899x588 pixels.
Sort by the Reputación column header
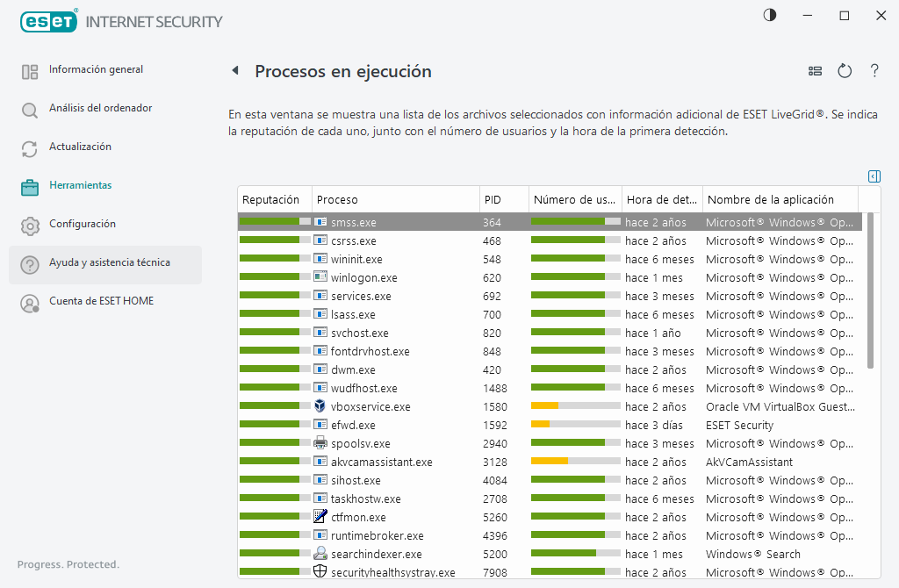tap(274, 200)
